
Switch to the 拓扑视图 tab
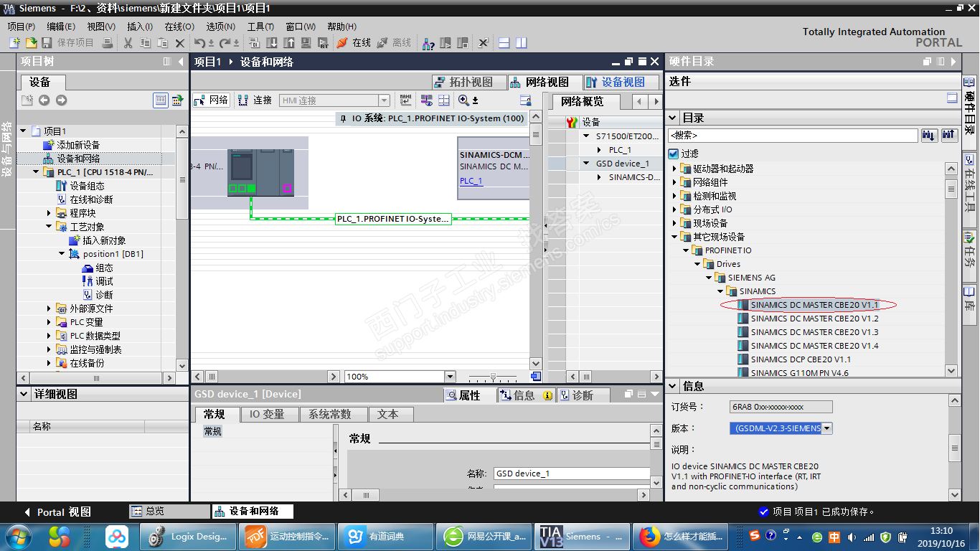coord(470,82)
